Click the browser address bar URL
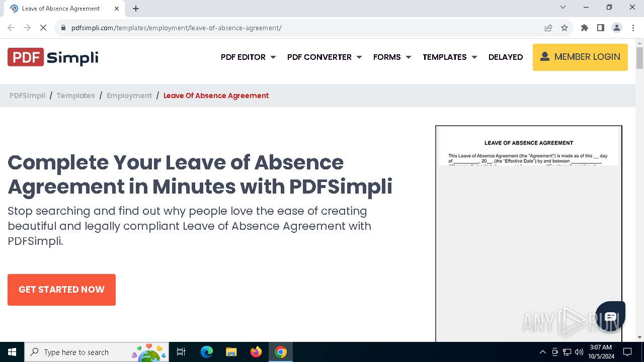The image size is (644, 362). tap(176, 28)
